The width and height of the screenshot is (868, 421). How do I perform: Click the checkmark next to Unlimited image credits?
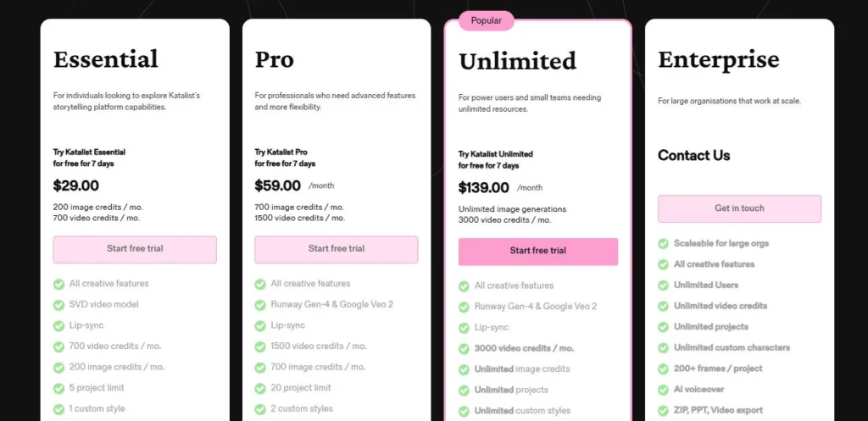464,369
